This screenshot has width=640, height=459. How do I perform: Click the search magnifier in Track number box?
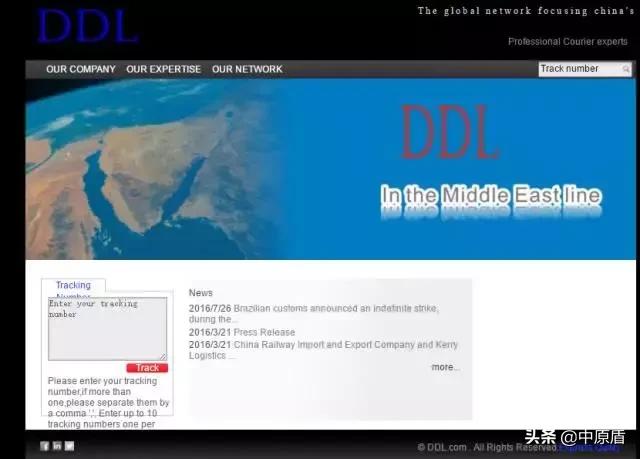click(x=626, y=69)
